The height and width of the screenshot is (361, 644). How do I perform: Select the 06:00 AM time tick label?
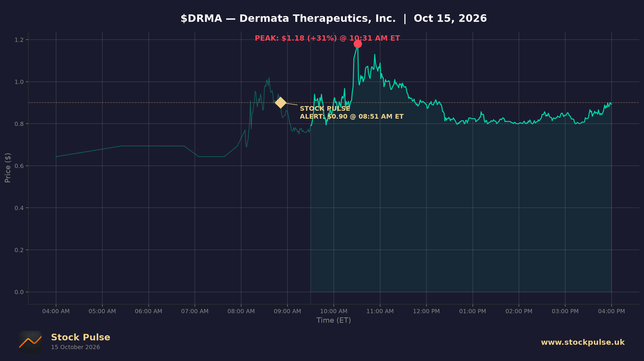[x=149, y=311]
